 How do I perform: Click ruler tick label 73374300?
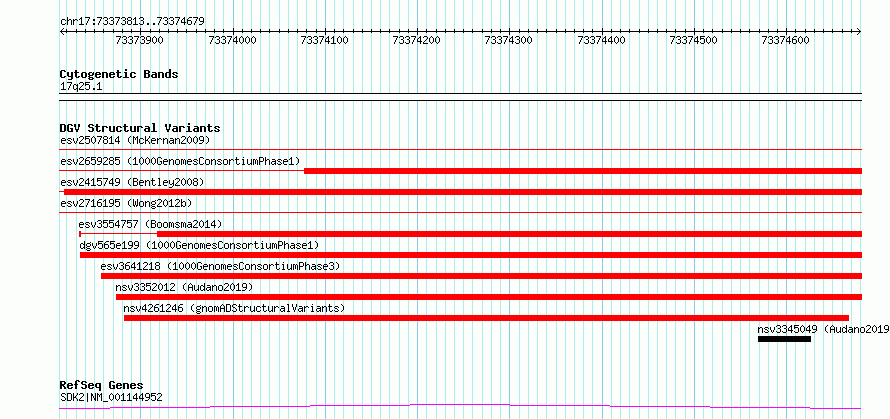[509, 40]
